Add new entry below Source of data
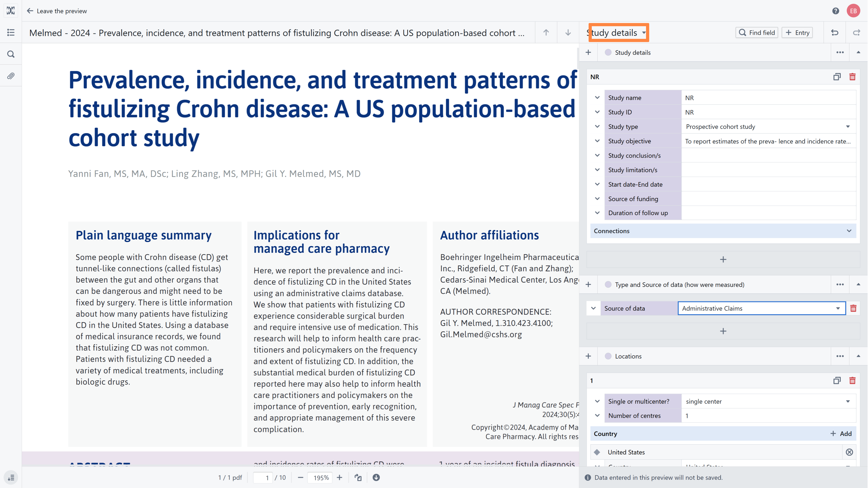 [723, 331]
